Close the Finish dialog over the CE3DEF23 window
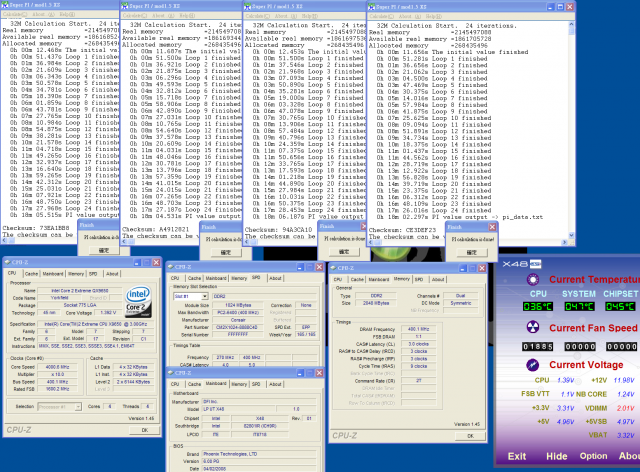Viewport: 640px width, 472px height. [x=492, y=227]
